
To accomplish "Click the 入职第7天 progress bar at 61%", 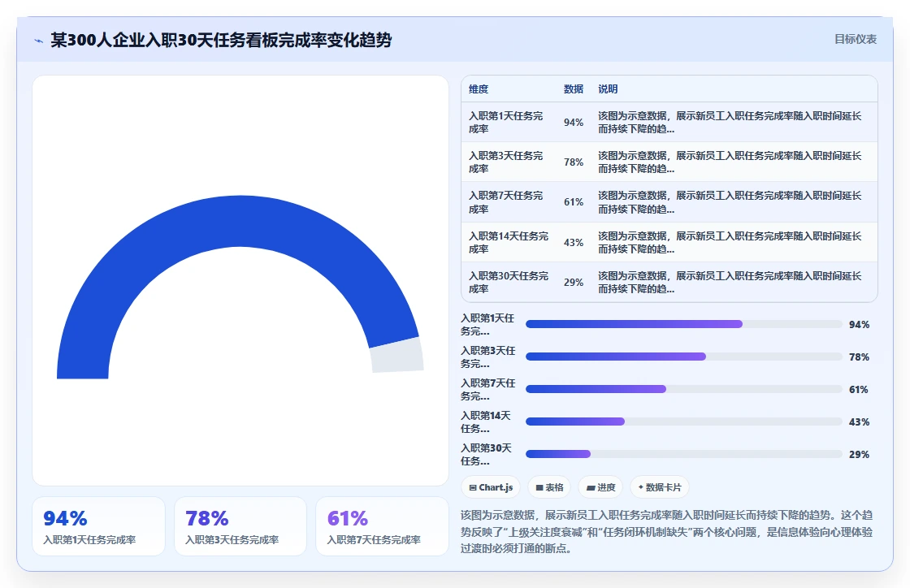I will (x=683, y=389).
